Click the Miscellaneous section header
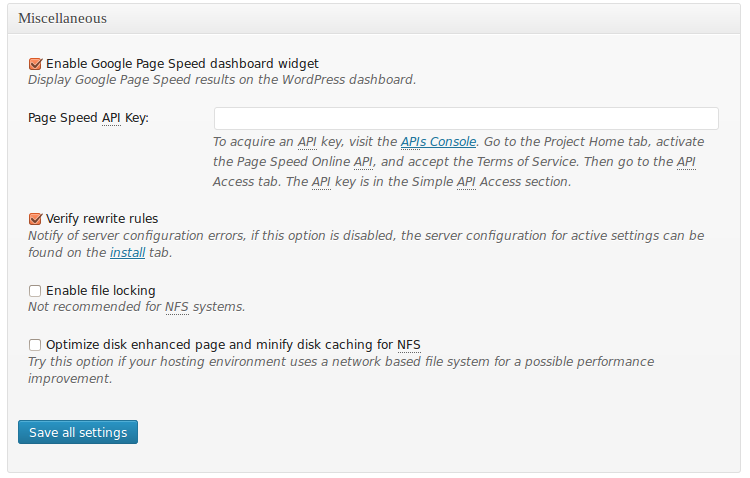The image size is (750, 478). click(x=62, y=18)
